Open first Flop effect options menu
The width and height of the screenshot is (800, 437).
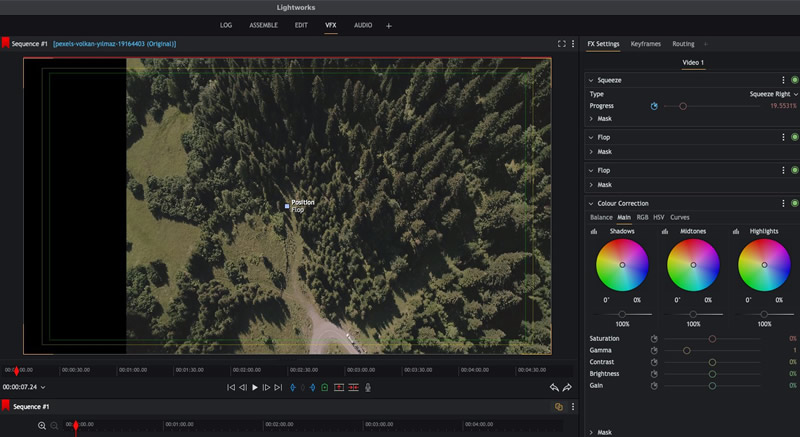click(x=783, y=137)
